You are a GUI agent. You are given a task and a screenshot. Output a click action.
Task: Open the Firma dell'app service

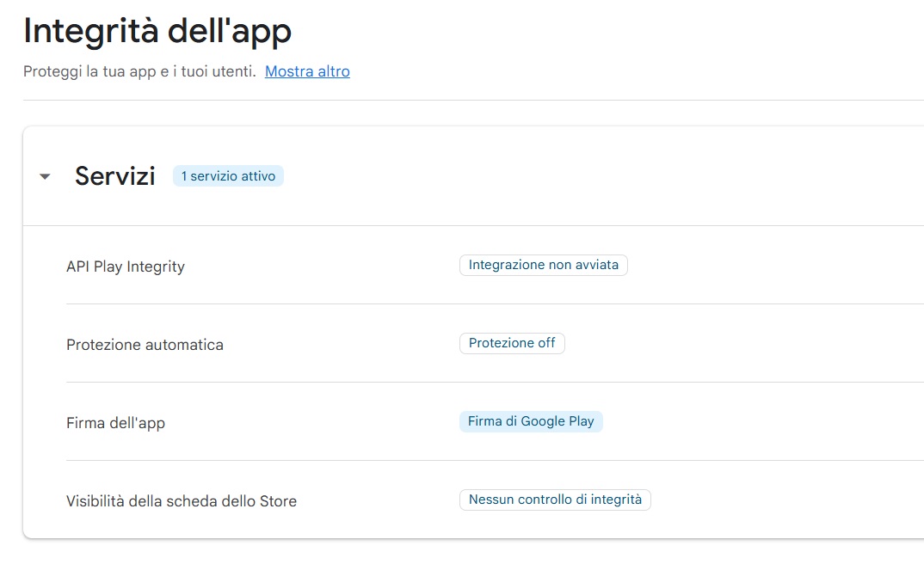click(115, 423)
